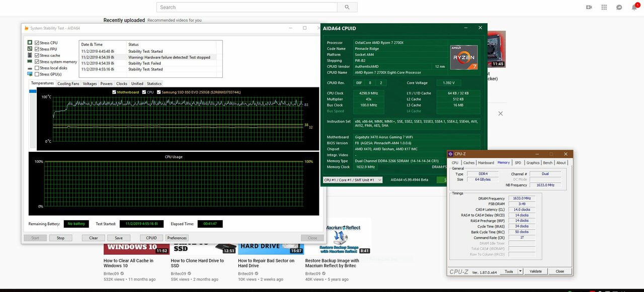Open 'How to Clear All Cache in Windows 10'

tap(129, 264)
